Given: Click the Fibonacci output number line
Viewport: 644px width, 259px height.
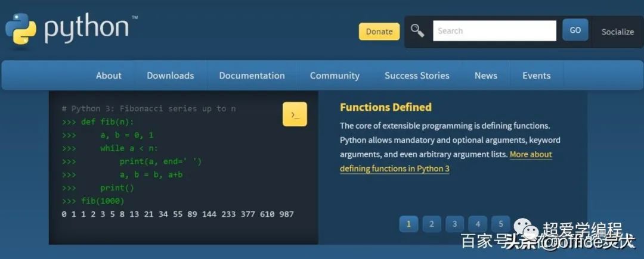Looking at the screenshot, I should click(x=178, y=214).
